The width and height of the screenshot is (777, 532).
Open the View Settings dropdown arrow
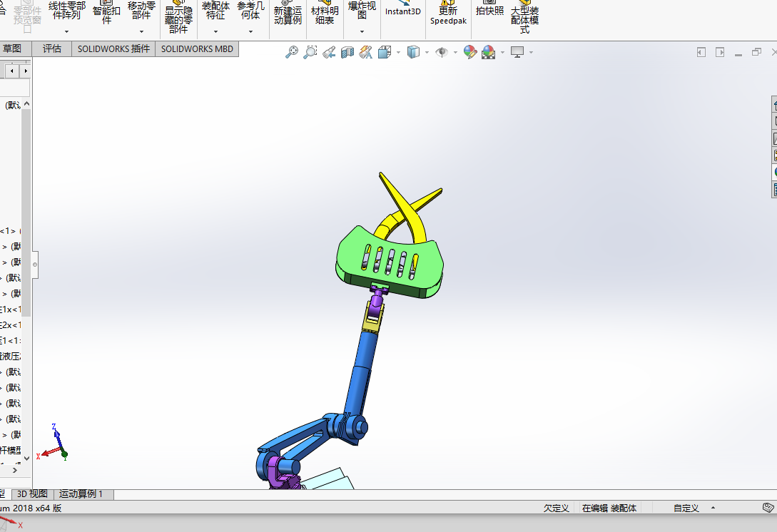532,53
